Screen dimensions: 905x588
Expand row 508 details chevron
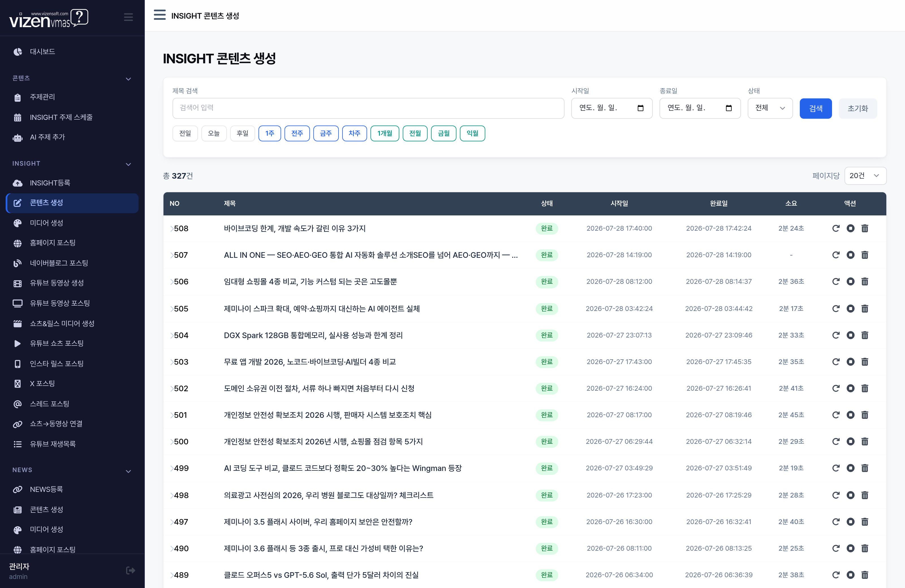(172, 229)
